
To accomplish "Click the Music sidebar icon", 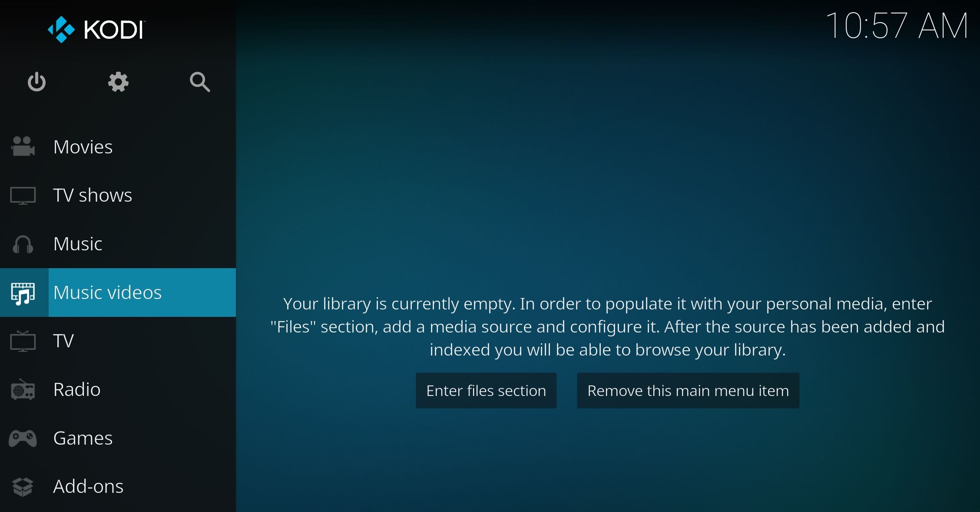I will [23, 244].
